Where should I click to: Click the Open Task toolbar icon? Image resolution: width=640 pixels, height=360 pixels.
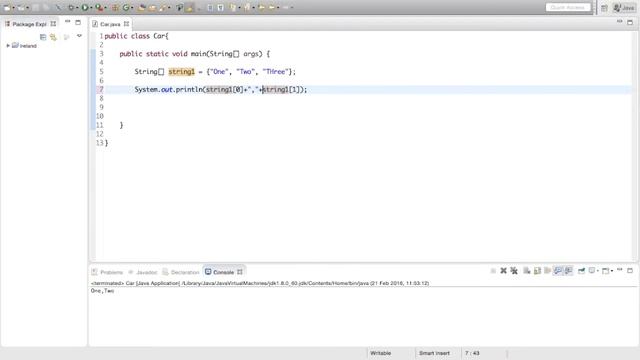(x=152, y=7)
